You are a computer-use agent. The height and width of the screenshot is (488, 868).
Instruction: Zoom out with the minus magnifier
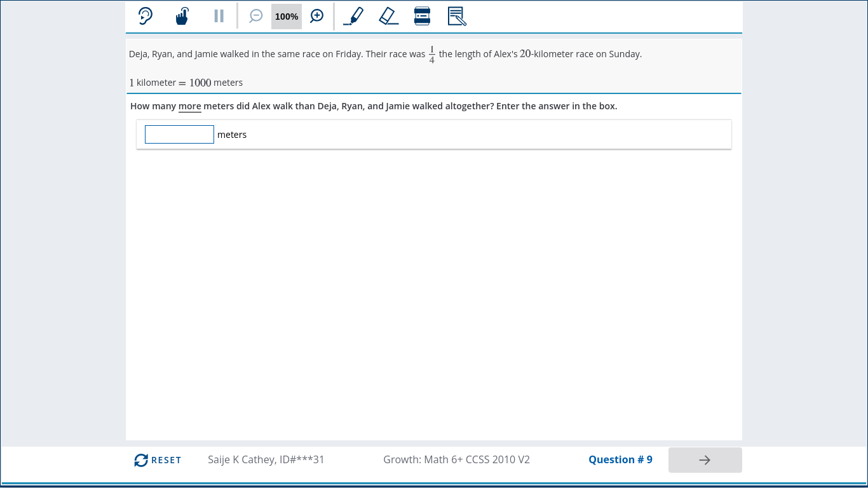point(256,16)
